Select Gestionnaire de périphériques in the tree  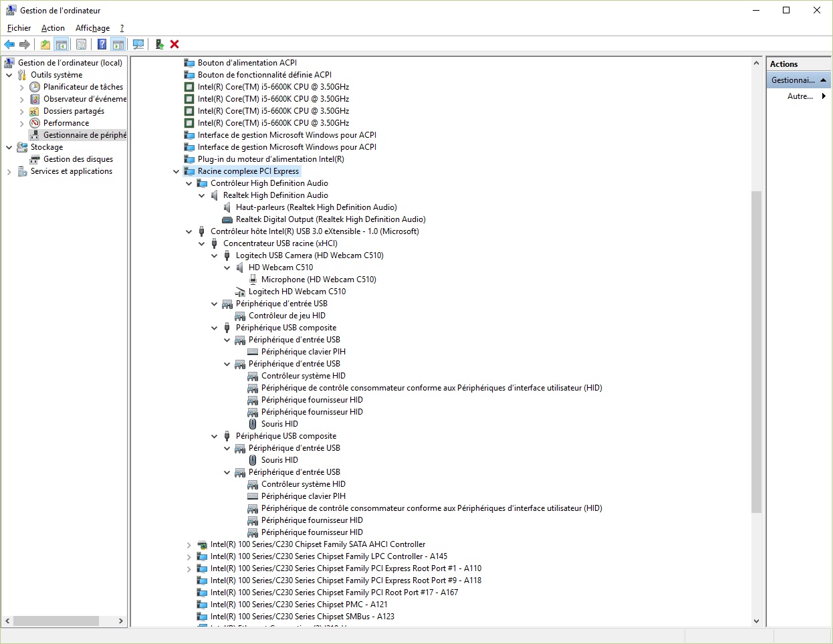tap(84, 135)
